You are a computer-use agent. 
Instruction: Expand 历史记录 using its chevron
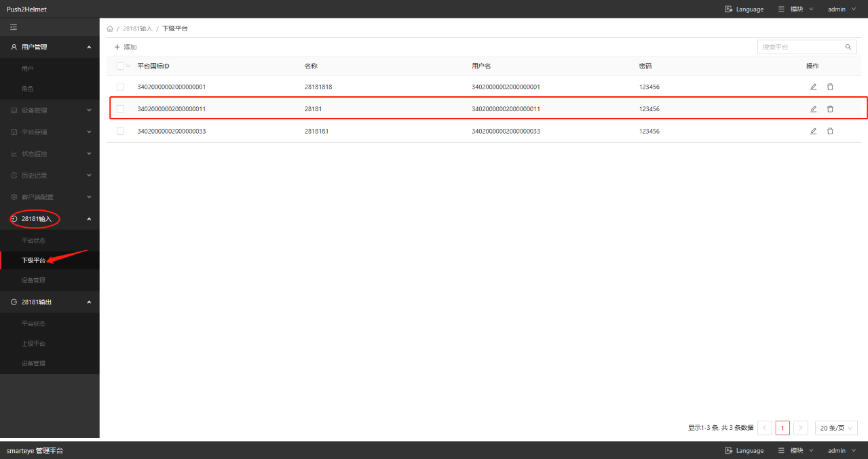[x=89, y=175]
